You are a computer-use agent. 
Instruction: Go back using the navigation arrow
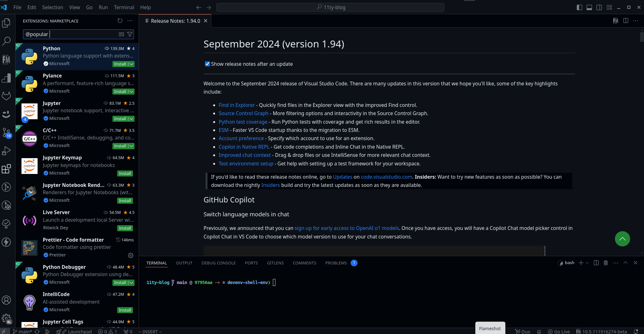click(x=199, y=7)
